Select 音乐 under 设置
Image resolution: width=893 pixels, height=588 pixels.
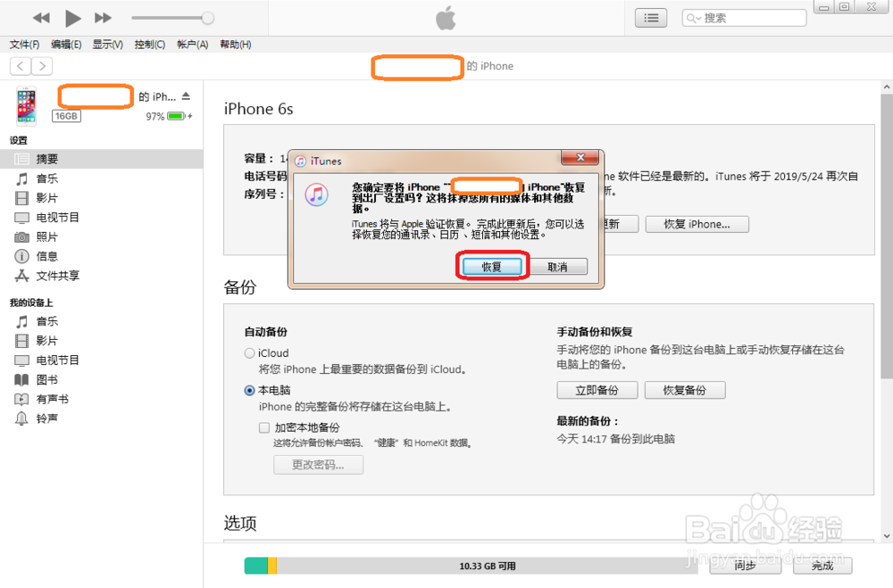[102, 178]
